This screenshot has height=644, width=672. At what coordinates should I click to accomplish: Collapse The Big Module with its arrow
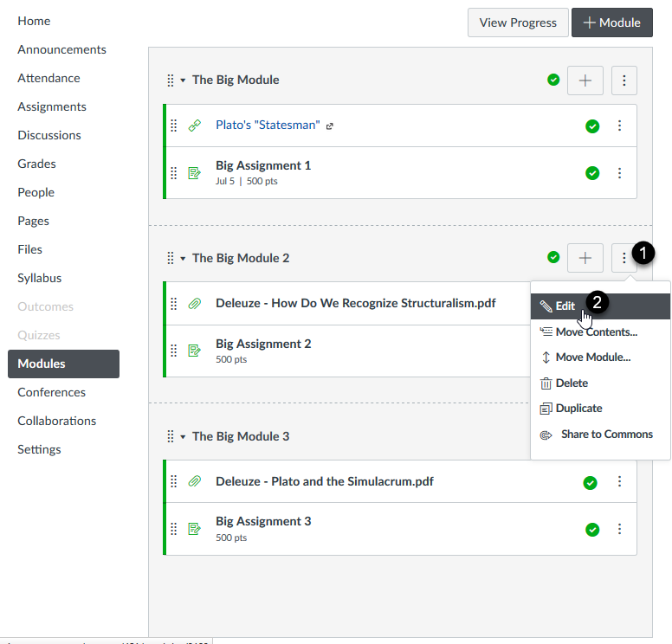point(183,80)
